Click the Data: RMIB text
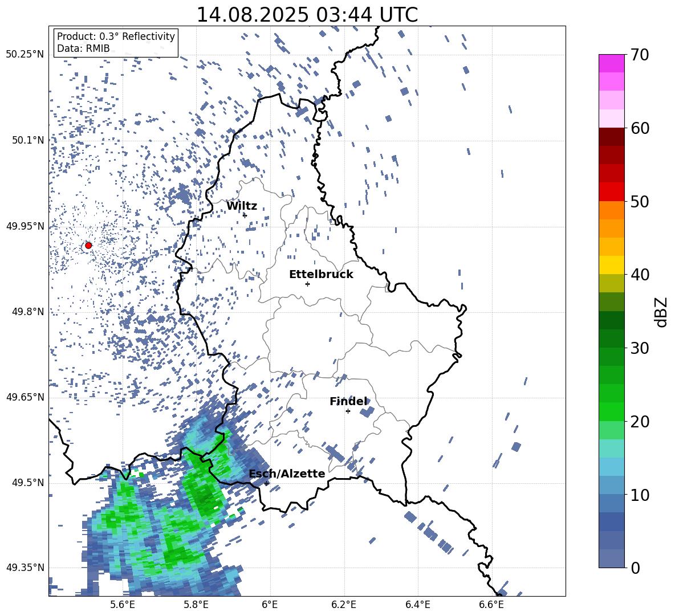 coord(83,48)
